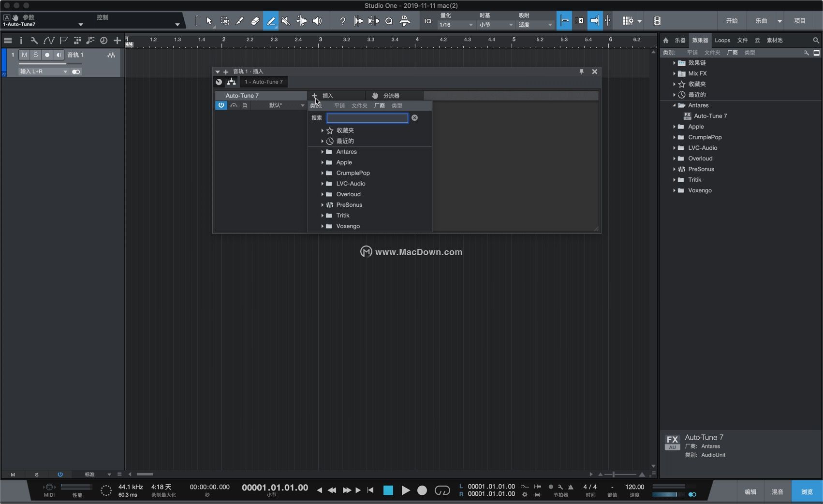Viewport: 823px width, 504px height.
Task: Select the Listen (speaker) tool
Action: tap(317, 21)
